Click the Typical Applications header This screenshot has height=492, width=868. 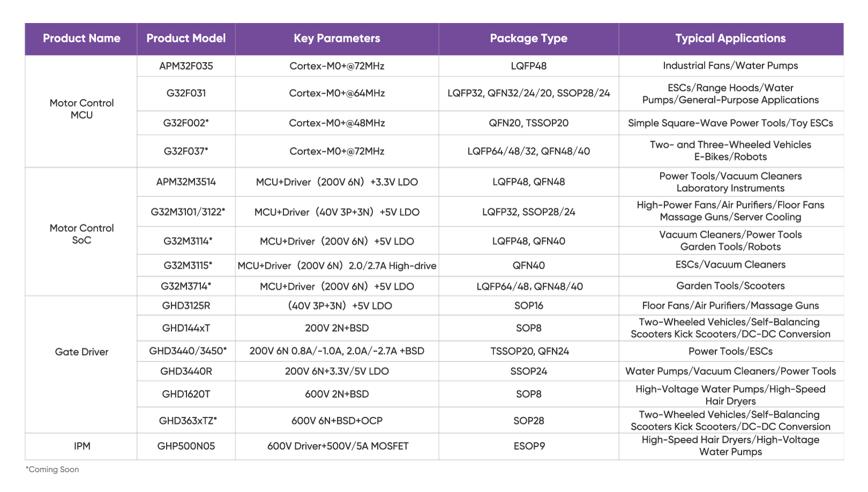coord(731,39)
